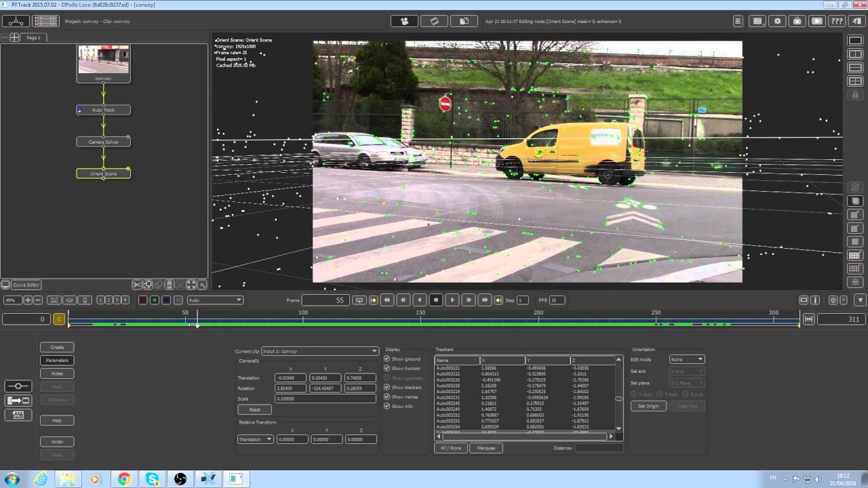Select the Orient Scene node
The width and height of the screenshot is (868, 488).
(x=103, y=174)
